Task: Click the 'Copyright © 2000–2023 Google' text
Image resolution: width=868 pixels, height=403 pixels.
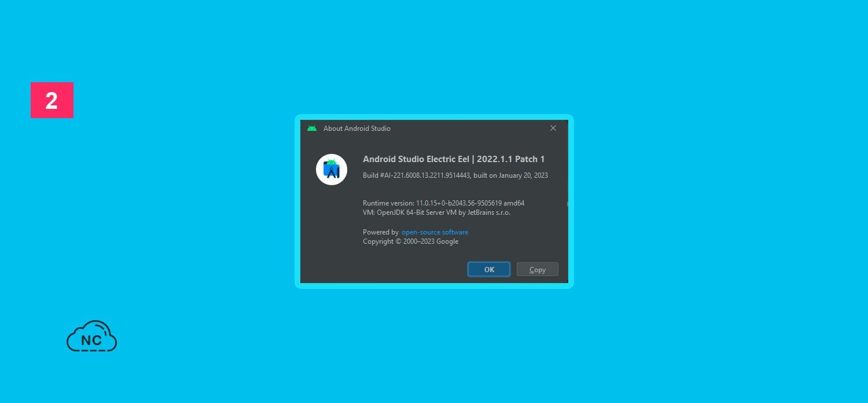Action: coord(410,241)
